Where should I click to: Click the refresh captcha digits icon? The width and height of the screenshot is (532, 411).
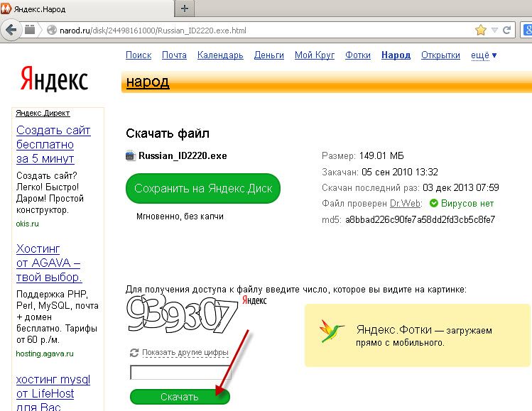click(x=134, y=353)
